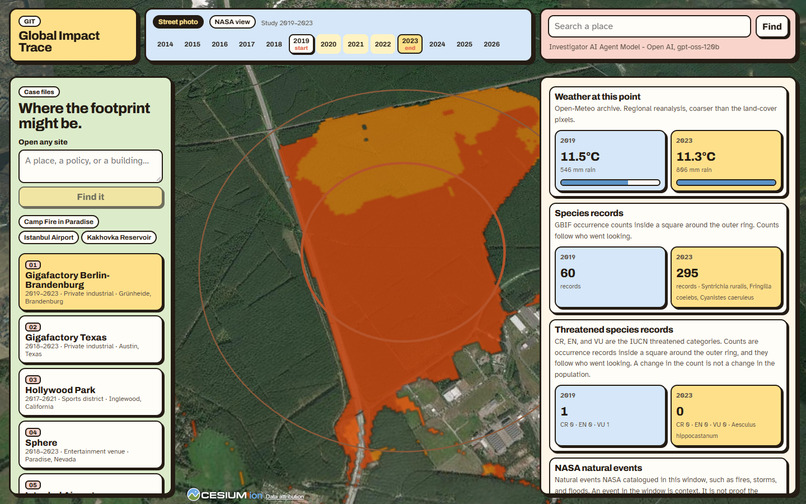The width and height of the screenshot is (806, 504).
Task: Click the 2019 rainfall bar
Action: pos(610,183)
